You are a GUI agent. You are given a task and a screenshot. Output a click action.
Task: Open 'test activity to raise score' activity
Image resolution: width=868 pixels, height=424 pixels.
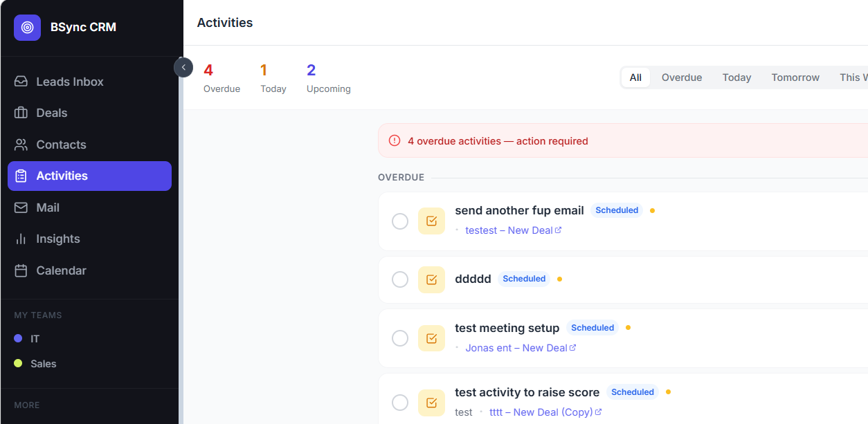527,392
